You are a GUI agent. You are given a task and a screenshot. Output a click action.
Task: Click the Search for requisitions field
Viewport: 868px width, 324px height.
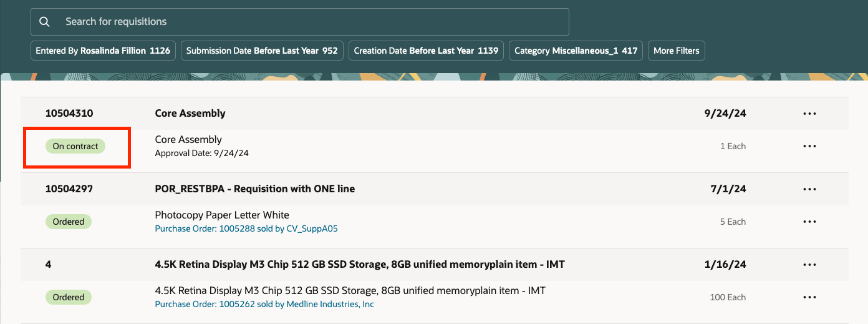[312, 22]
